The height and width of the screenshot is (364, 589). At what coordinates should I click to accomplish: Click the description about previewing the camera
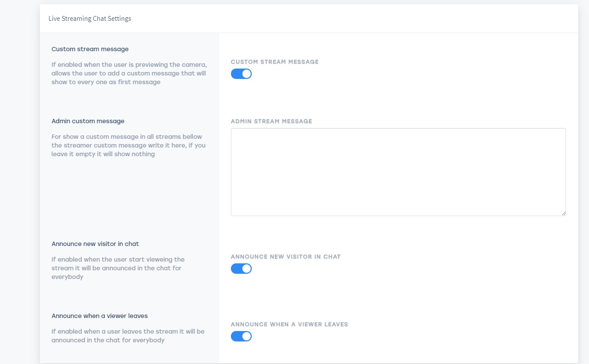tap(128, 73)
